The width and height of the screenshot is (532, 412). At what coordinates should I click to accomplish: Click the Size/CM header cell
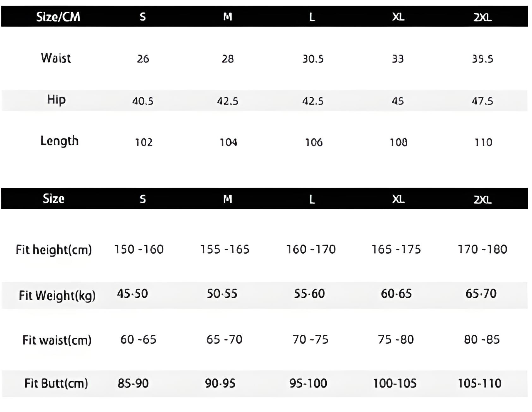tap(58, 17)
